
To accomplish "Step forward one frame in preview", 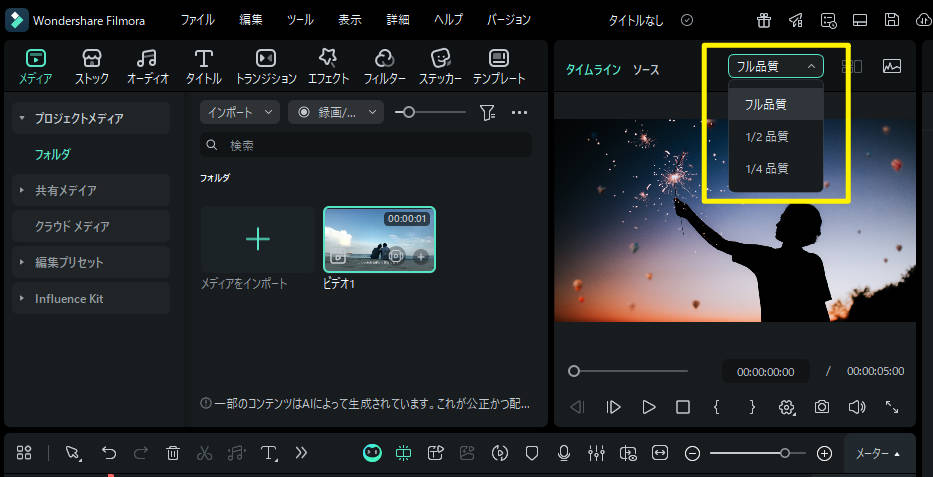I will 613,407.
